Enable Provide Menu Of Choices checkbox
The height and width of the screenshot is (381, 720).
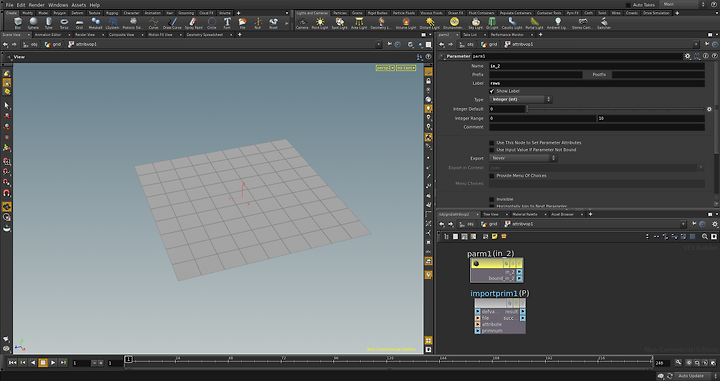(492, 176)
